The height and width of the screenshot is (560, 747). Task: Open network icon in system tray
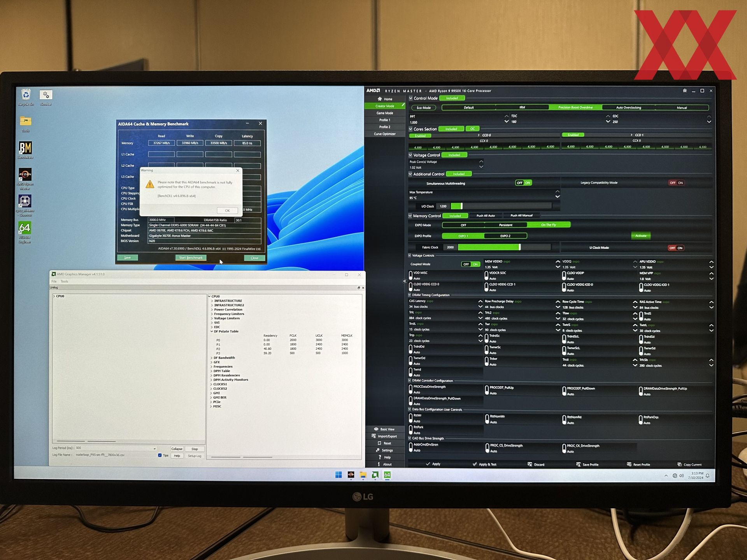point(675,476)
